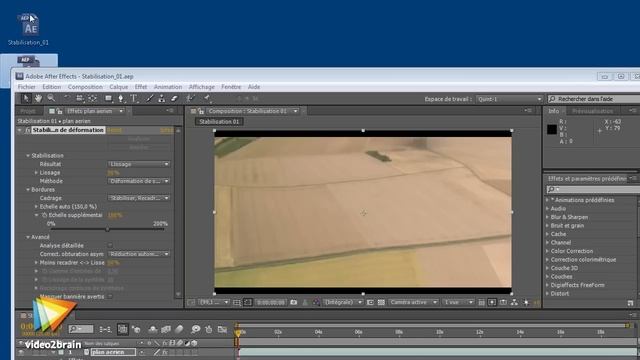Viewport: 640px width, 360px height.
Task: Select the Roto Brush tool
Action: (x=190, y=98)
